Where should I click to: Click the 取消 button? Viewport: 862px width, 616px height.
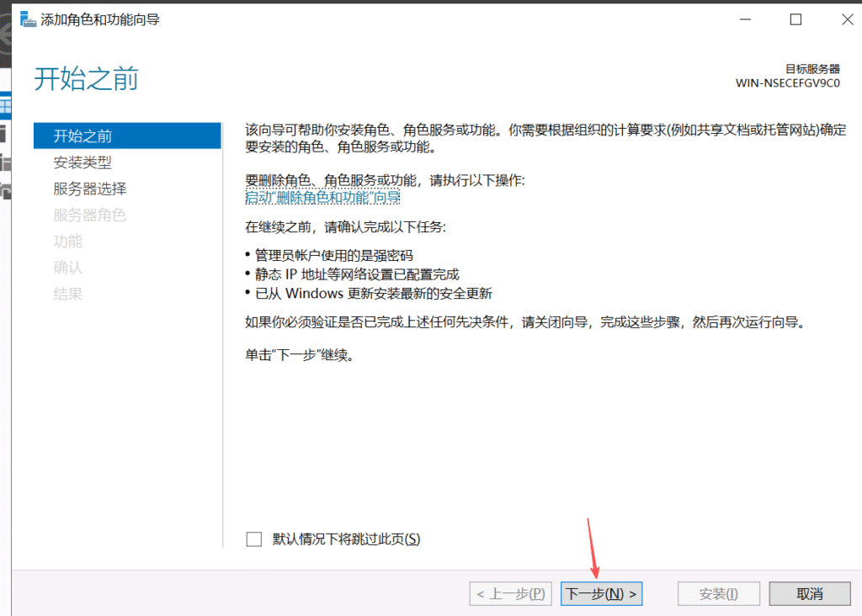pos(809,594)
